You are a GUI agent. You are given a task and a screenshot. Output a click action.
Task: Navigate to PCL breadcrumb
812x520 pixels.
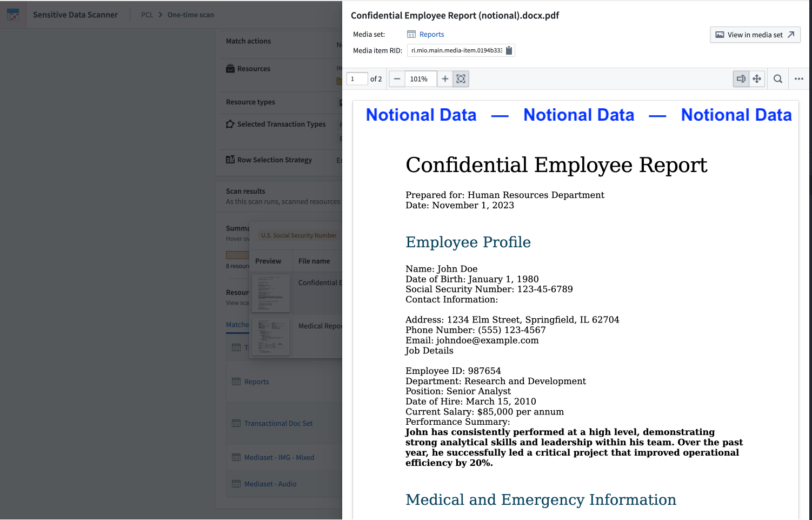147,15
